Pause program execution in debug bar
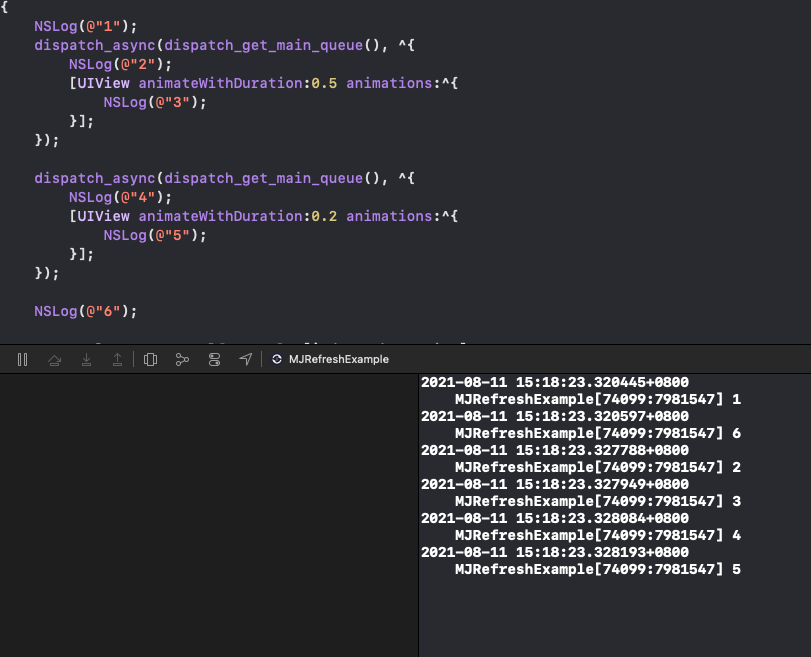Viewport: 811px width, 657px height. pyautogui.click(x=22, y=360)
